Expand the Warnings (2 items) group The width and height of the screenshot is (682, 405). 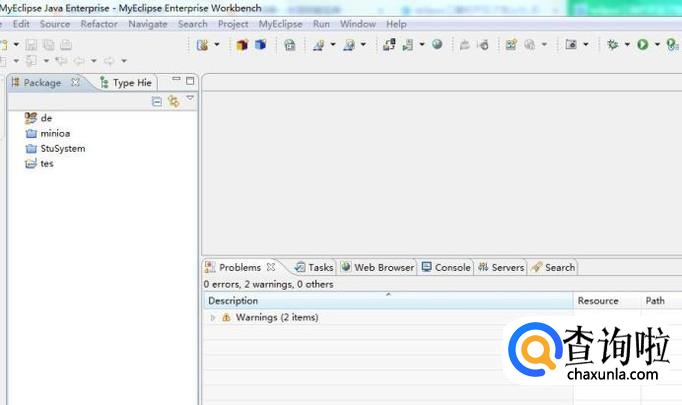(213, 318)
